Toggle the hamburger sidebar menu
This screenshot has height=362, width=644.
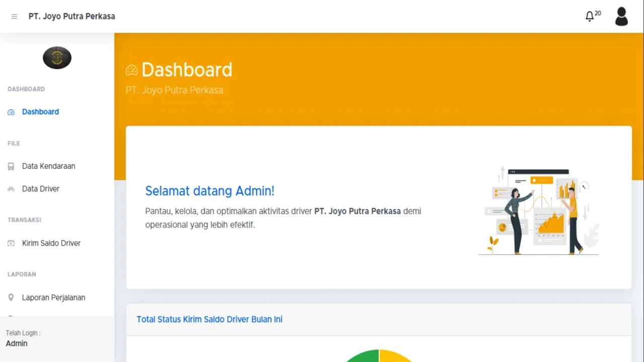point(14,17)
